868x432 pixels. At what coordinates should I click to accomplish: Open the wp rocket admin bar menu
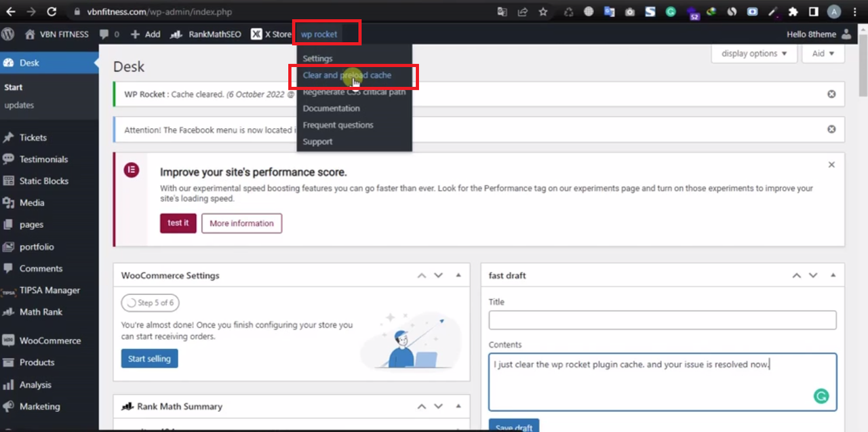pos(319,34)
